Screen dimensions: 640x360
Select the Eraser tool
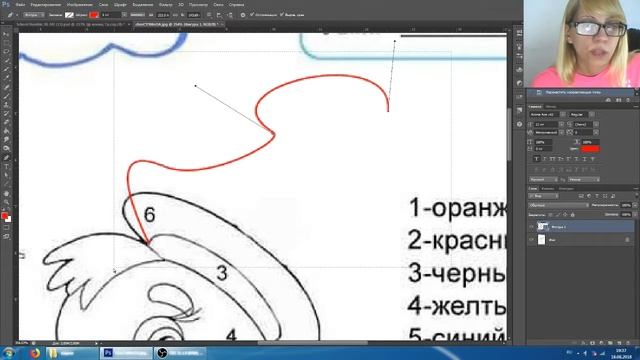(x=7, y=122)
